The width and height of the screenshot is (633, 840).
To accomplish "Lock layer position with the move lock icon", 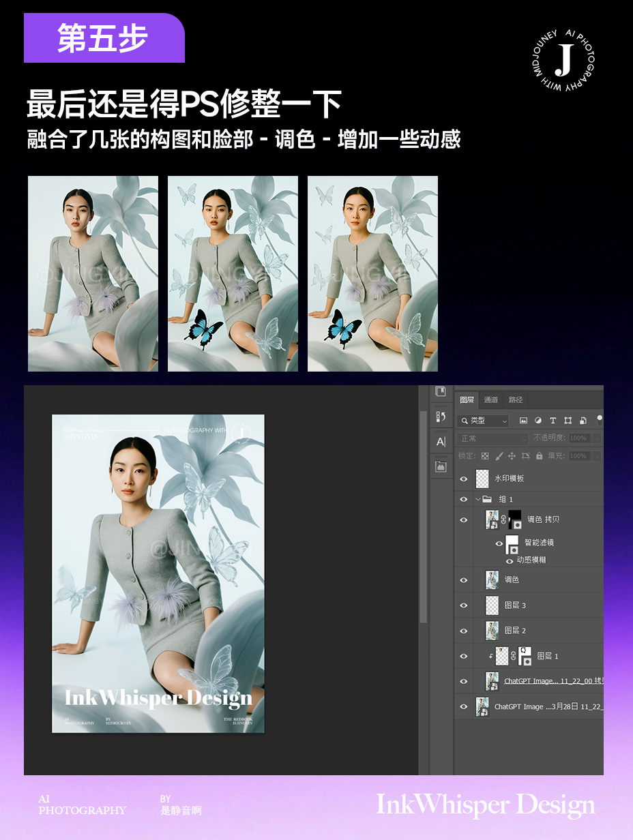I will pyautogui.click(x=512, y=455).
